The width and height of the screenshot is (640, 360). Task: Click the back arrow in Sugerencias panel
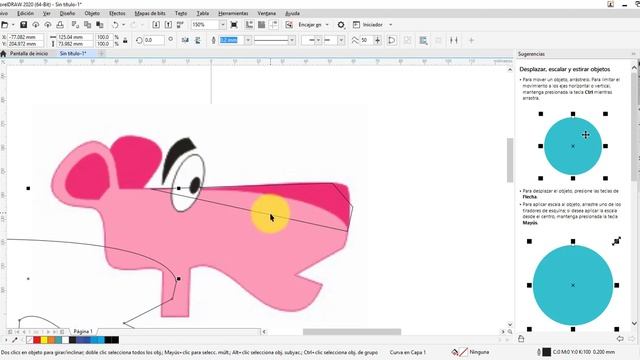click(x=620, y=339)
